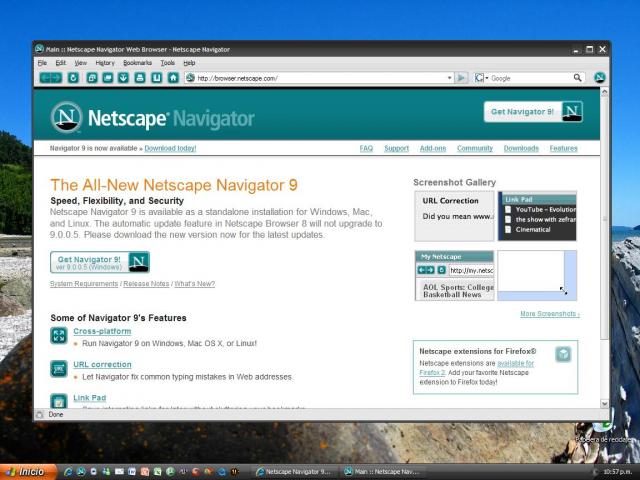Screen dimensions: 640x480
Task: Open the Inicio start button
Action: coord(26,471)
